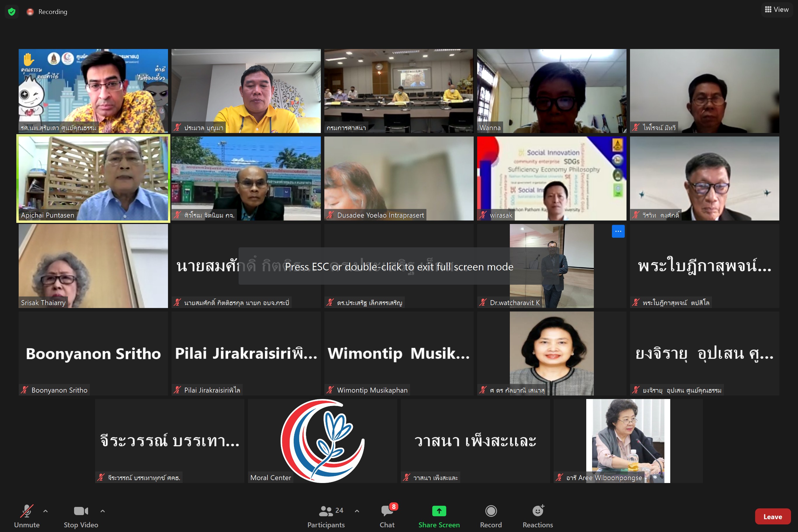Click muted mic icon beside Pilai Jirakraisiri
This screenshot has width=798, height=532.
(x=177, y=390)
